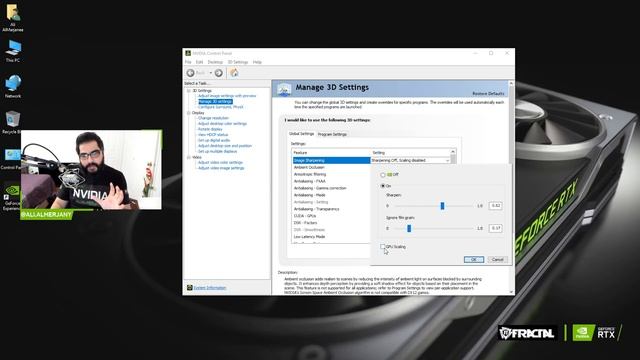Click the settings list scroll up arrow
The image size is (640, 360).
click(453, 152)
